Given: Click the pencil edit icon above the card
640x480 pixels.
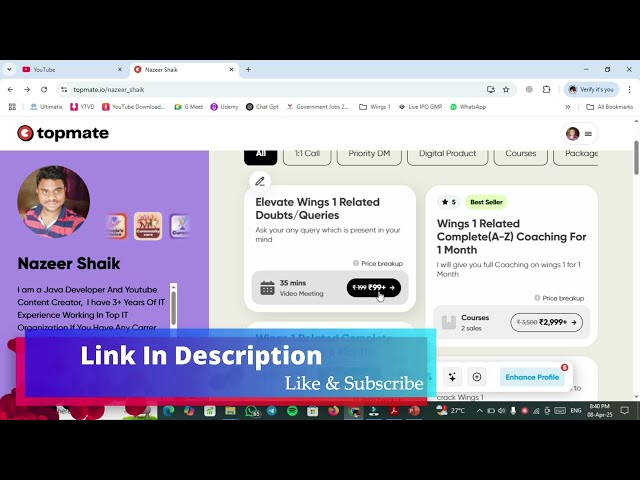Looking at the screenshot, I should tap(260, 181).
